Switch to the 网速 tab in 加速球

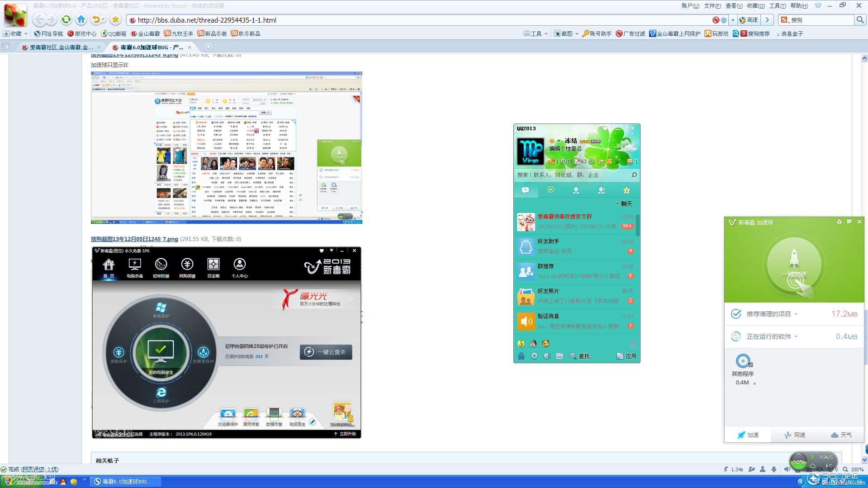tap(795, 435)
